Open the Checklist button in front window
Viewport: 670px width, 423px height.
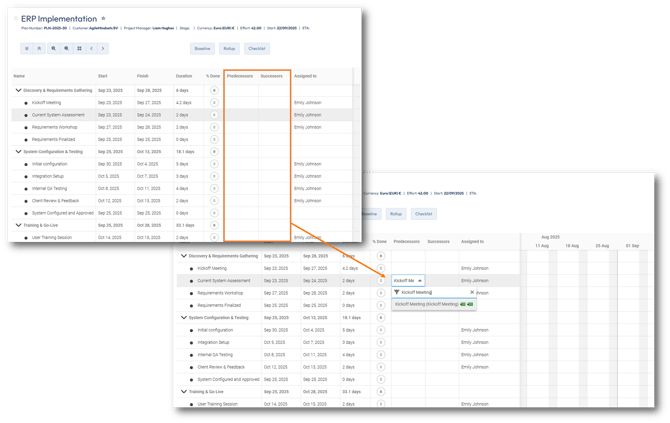(x=424, y=213)
